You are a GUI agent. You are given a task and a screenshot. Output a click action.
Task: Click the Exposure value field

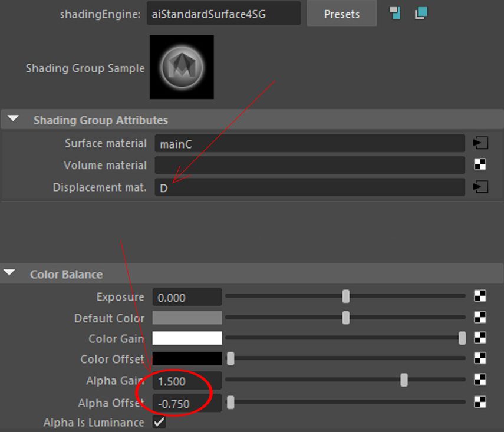coord(187,297)
